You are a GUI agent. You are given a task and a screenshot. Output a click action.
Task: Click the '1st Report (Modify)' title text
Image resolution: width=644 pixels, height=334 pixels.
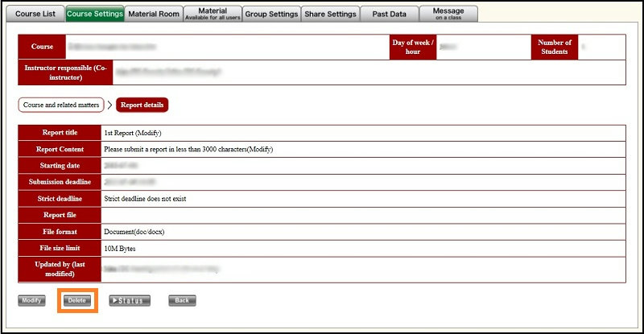click(x=138, y=133)
